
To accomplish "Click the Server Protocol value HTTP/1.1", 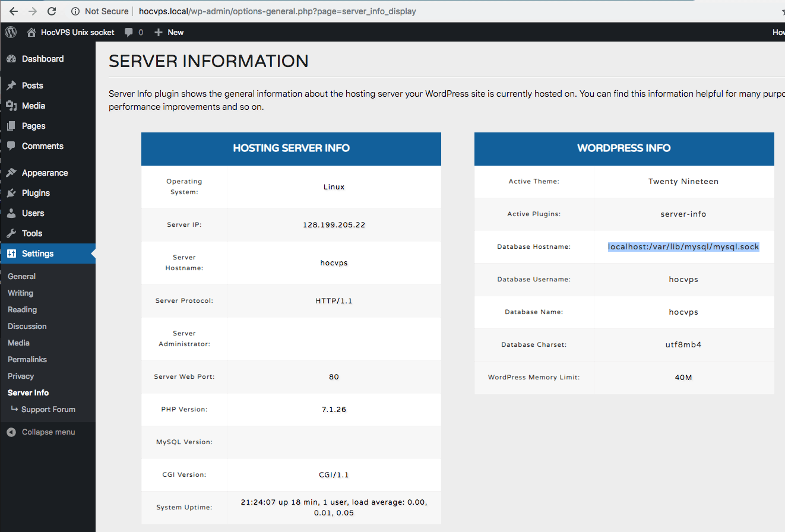I will click(334, 300).
